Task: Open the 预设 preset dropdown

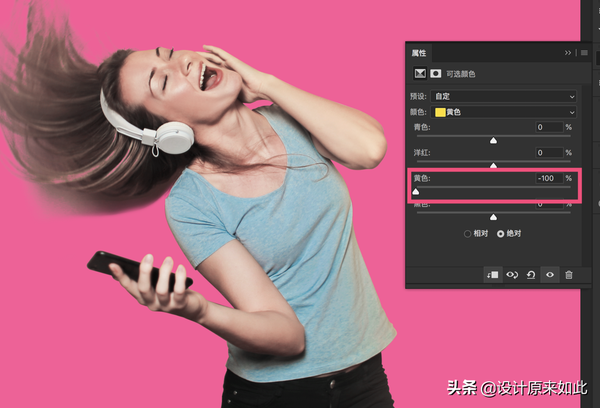Action: coord(505,96)
